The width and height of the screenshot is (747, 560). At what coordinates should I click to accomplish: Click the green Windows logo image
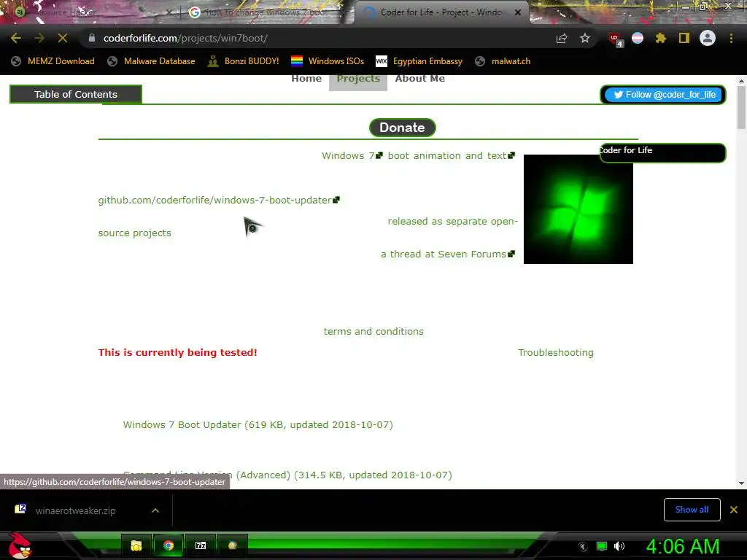click(x=578, y=209)
